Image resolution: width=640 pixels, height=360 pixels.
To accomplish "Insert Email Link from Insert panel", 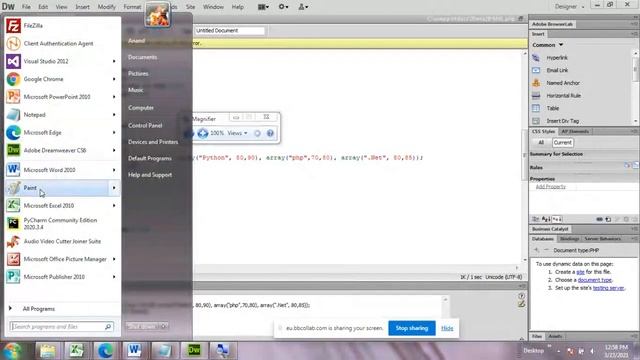I will coord(557,70).
